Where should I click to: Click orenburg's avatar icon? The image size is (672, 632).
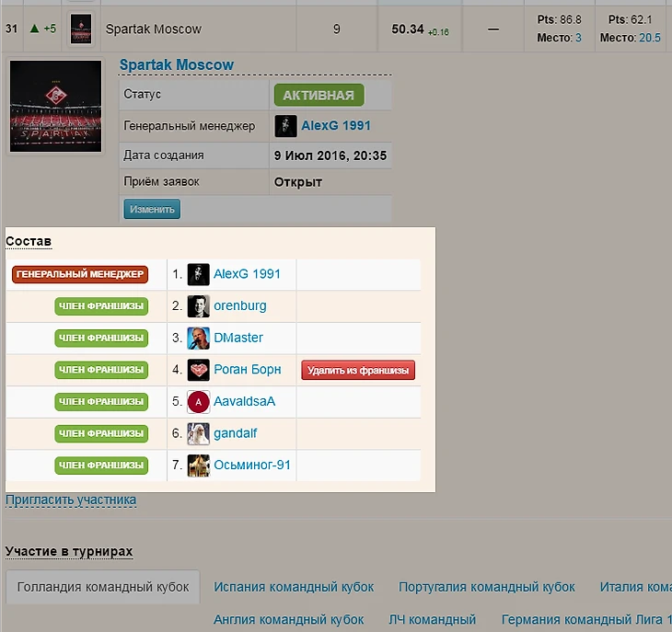click(x=198, y=306)
